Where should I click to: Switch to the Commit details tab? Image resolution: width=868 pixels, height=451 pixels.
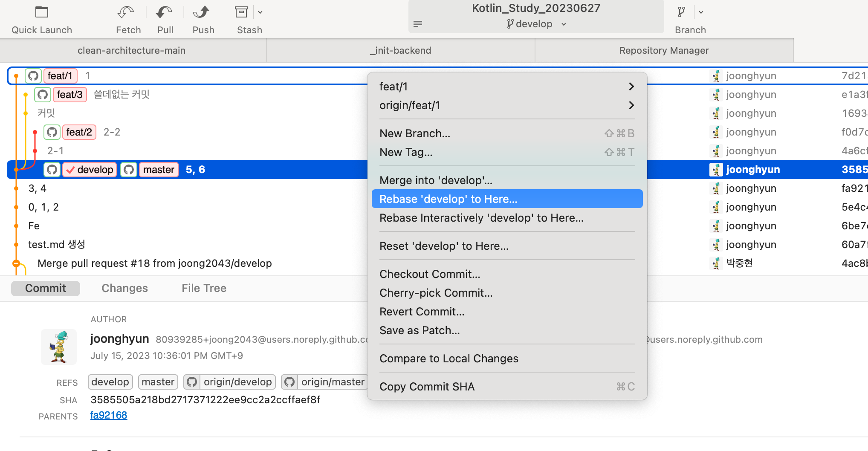click(46, 288)
